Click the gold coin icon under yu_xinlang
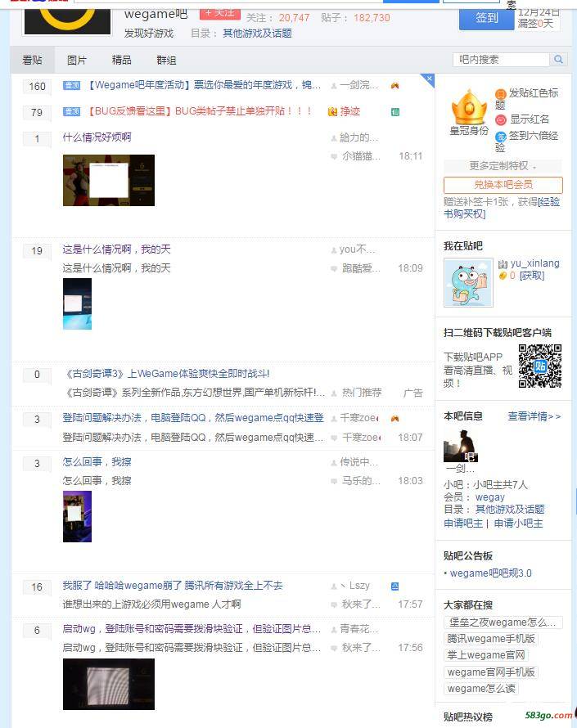The image size is (577, 728). pyautogui.click(x=503, y=276)
